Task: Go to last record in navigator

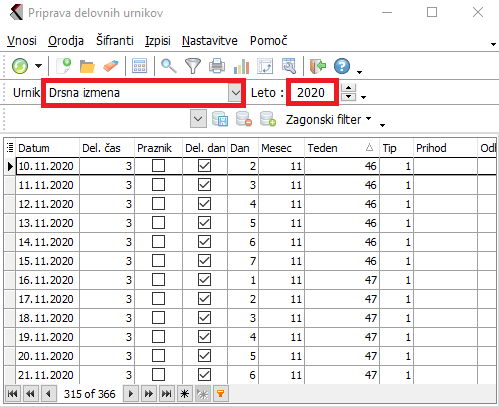Action: pos(166,394)
